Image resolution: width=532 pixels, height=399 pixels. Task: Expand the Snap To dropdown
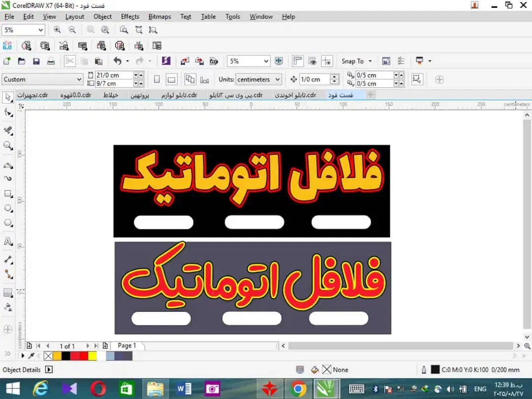point(357,61)
